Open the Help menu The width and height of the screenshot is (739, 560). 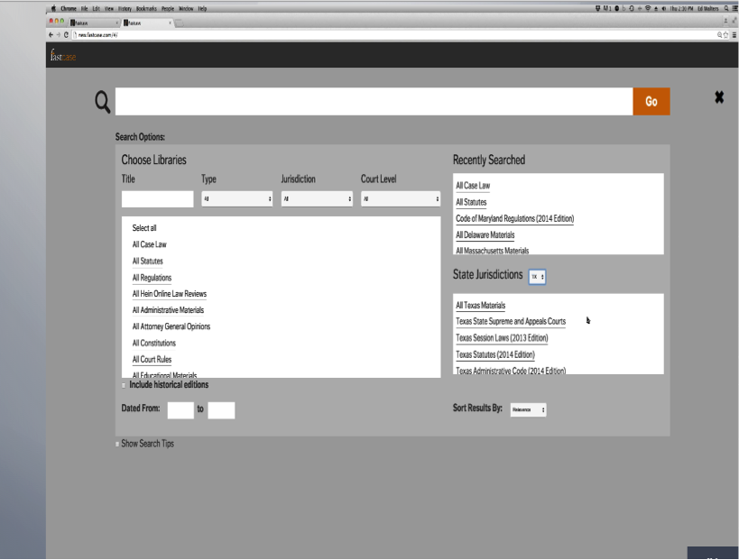(x=202, y=8)
